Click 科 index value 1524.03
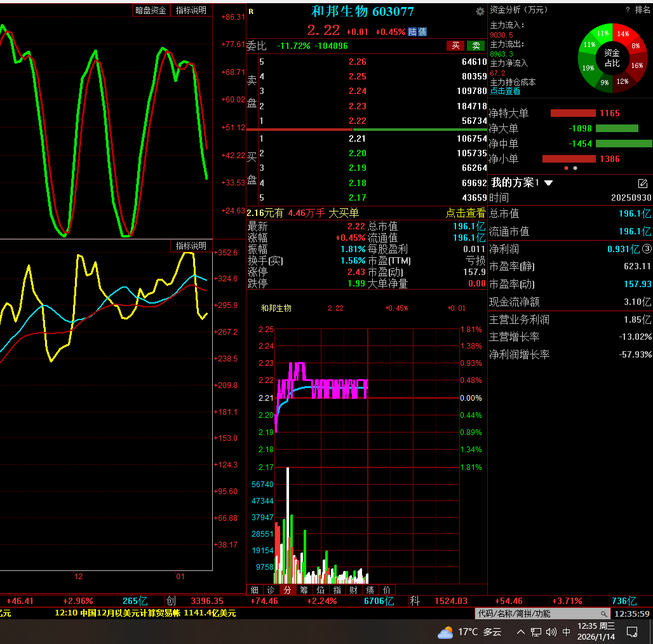This screenshot has width=653, height=644. tap(450, 601)
